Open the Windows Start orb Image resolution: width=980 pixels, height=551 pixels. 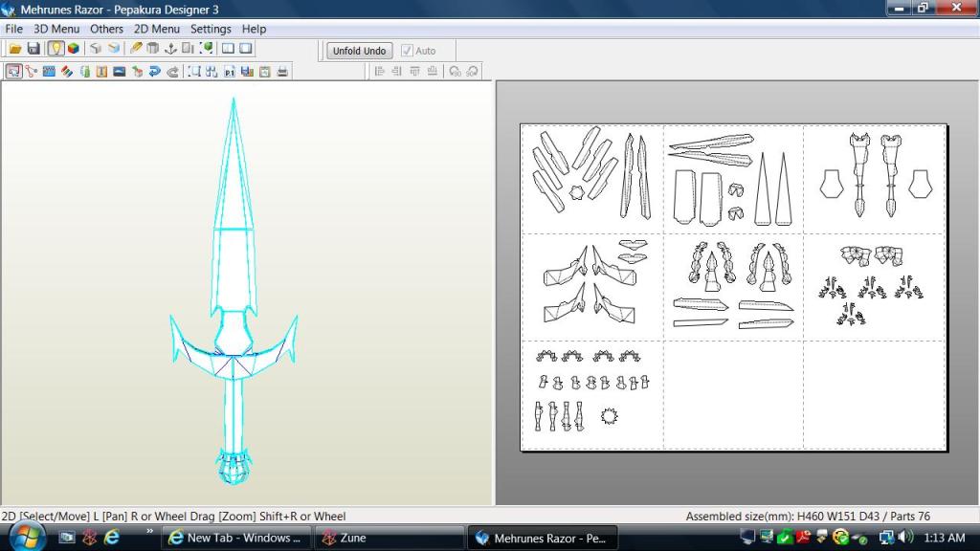[26, 538]
